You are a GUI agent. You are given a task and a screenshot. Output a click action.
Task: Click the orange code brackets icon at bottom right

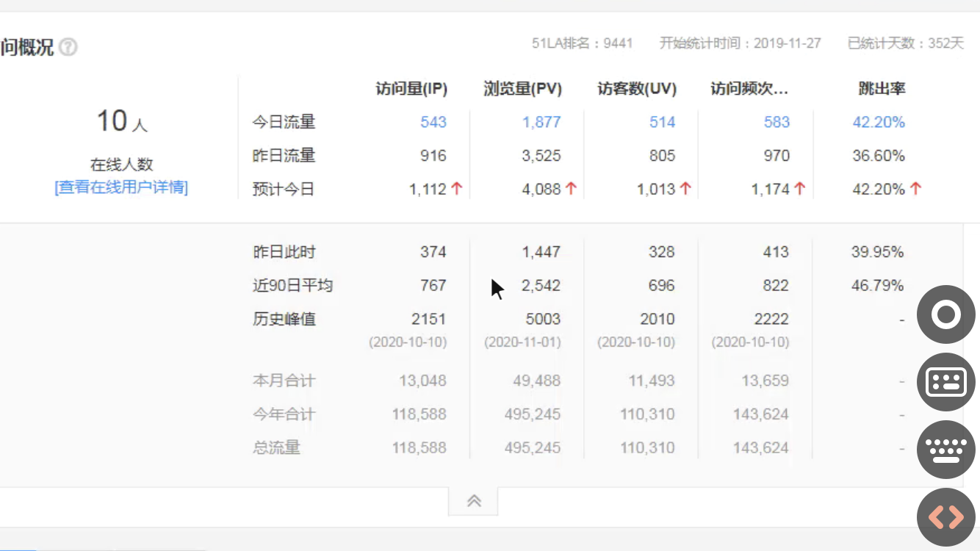tap(945, 516)
